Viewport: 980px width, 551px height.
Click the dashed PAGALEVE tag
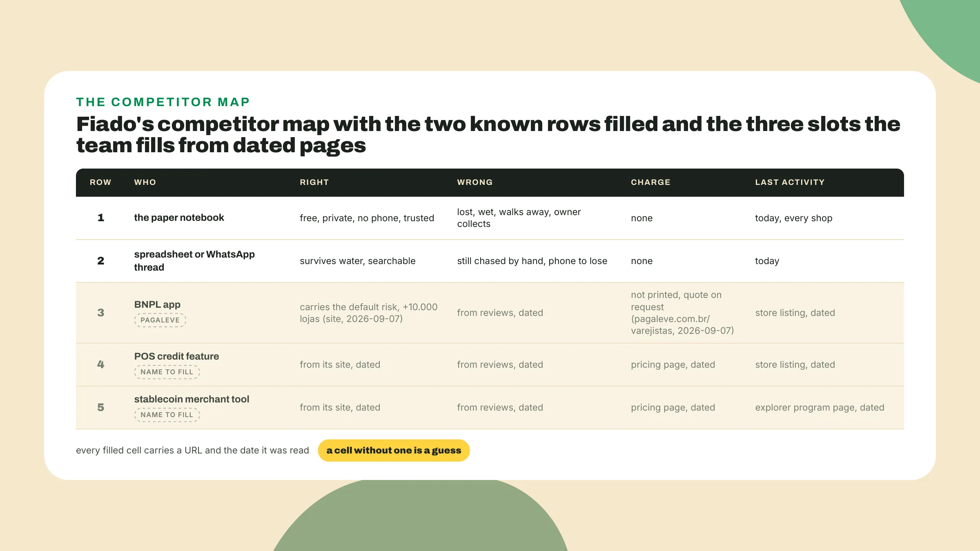(160, 320)
